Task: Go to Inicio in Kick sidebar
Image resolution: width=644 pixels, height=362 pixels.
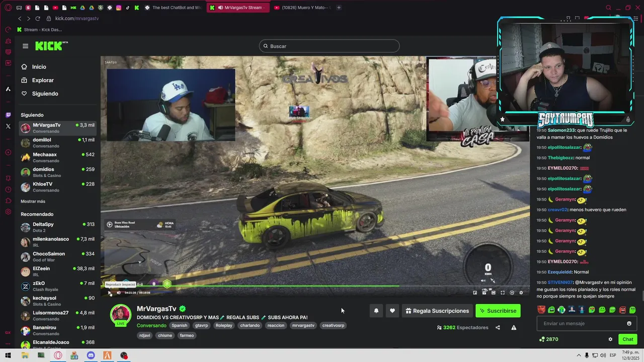Action: [x=34, y=67]
